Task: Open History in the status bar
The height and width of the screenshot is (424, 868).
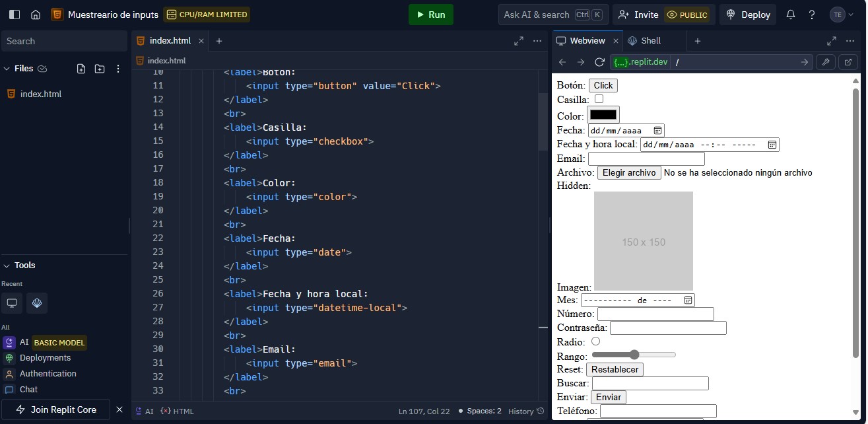Action: [526, 411]
